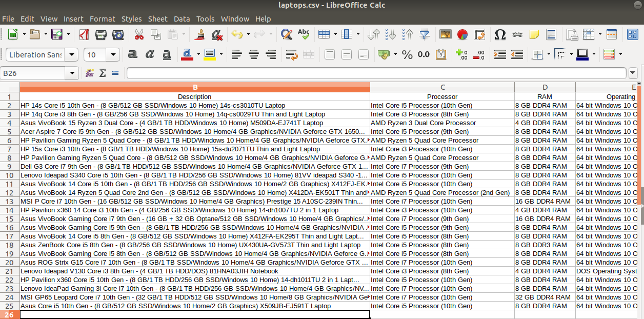Image resolution: width=644 pixels, height=319 pixels.
Task: Insert a comment note
Action: 534,34
